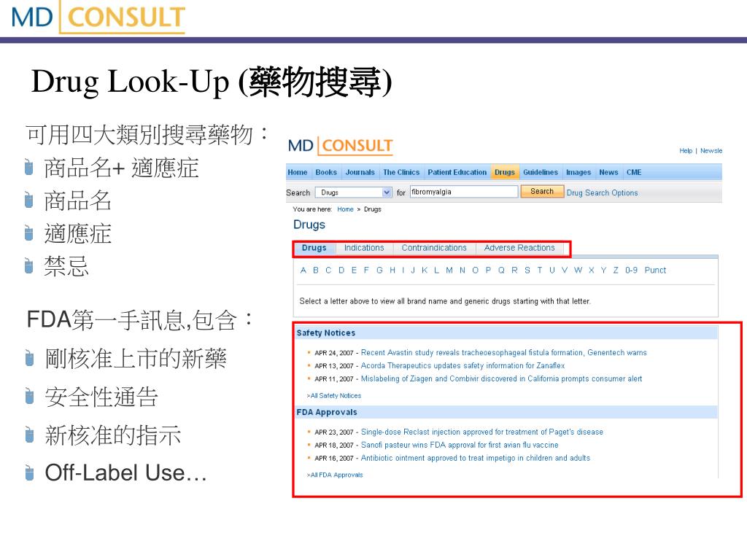Browse drugs starting with letter P
Viewport: 747px width, 560px height.
pos(488,271)
